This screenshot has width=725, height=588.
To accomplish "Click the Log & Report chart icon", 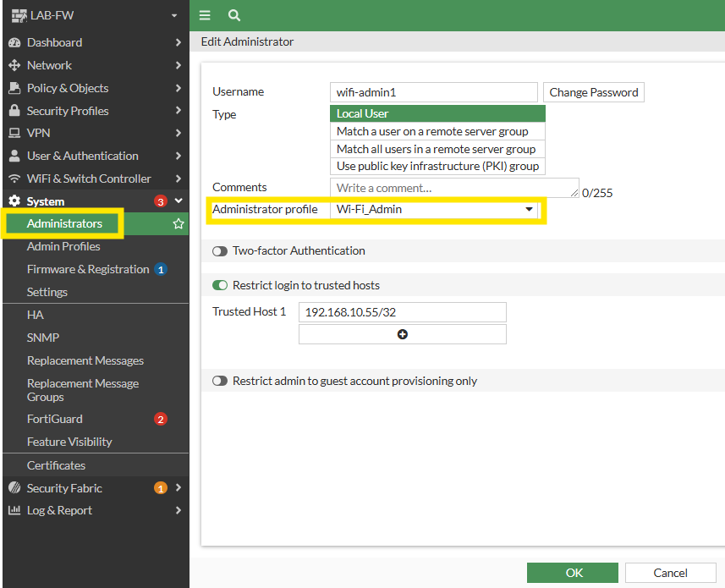I will 14,510.
